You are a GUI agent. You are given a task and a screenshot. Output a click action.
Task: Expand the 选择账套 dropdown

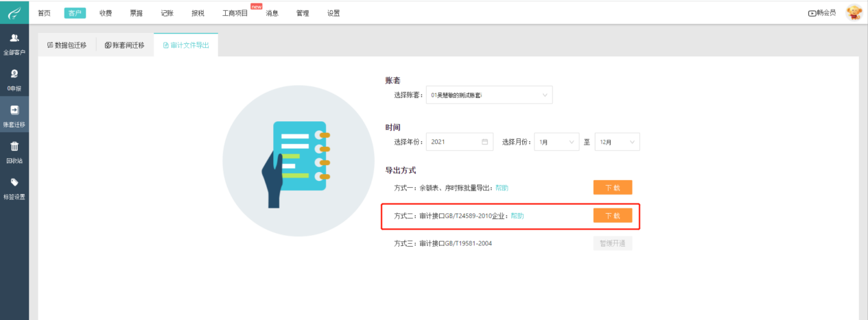[489, 95]
